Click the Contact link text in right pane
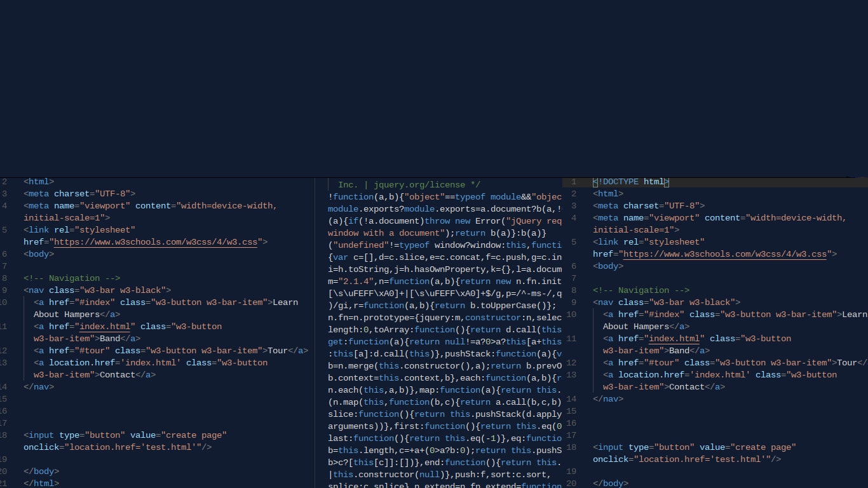The height and width of the screenshot is (488, 868). (x=687, y=387)
